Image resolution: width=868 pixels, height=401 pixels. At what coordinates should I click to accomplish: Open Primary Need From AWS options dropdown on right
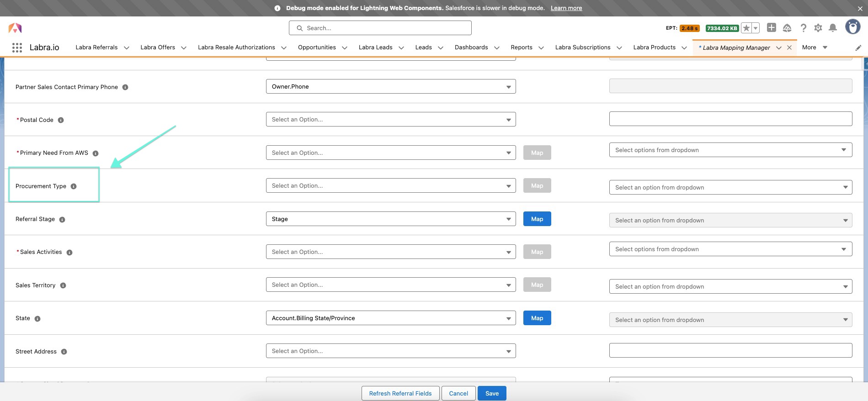tap(730, 150)
